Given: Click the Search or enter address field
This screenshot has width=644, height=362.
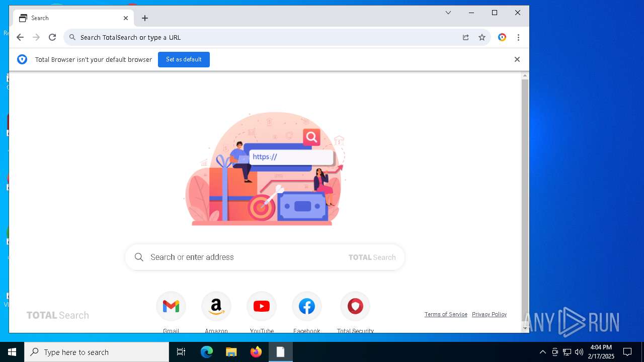Looking at the screenshot, I should (x=265, y=257).
